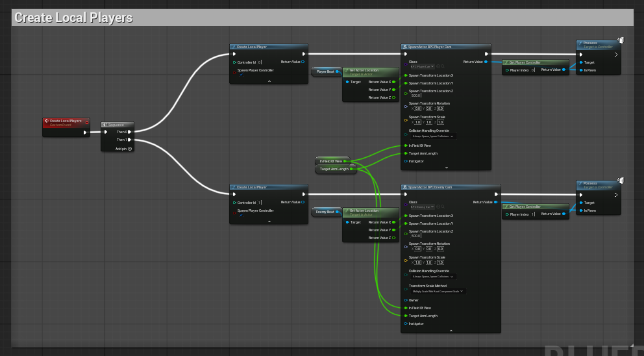Edit Spawn Transform Location Z on Player Cam node
This screenshot has height=356, width=644.
(x=415, y=95)
